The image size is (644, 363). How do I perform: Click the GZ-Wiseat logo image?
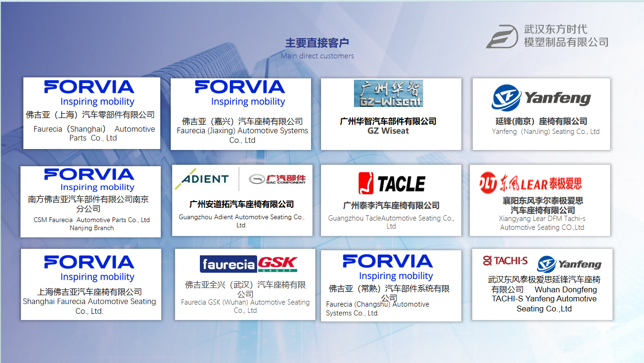[x=388, y=94]
